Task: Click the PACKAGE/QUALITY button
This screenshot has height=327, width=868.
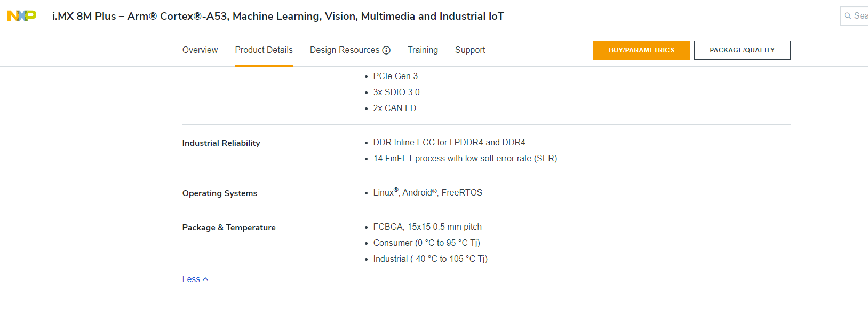Action: coord(742,50)
